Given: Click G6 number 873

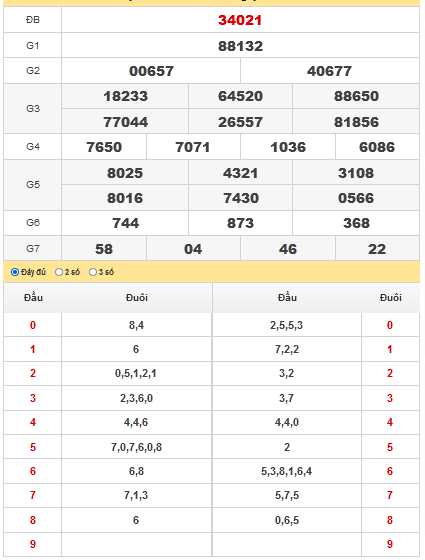Looking at the screenshot, I should pos(240,223).
